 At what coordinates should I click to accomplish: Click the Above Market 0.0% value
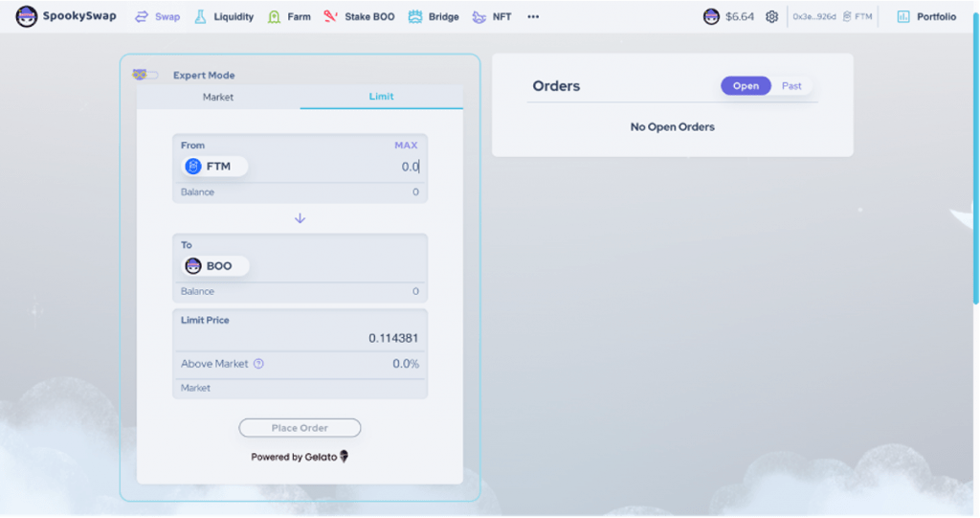pyautogui.click(x=406, y=364)
